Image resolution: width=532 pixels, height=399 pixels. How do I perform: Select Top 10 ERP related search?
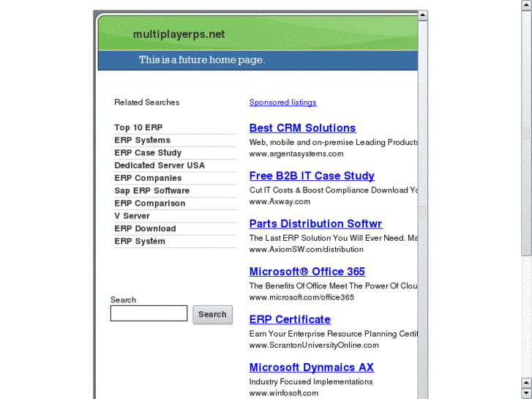click(x=138, y=127)
